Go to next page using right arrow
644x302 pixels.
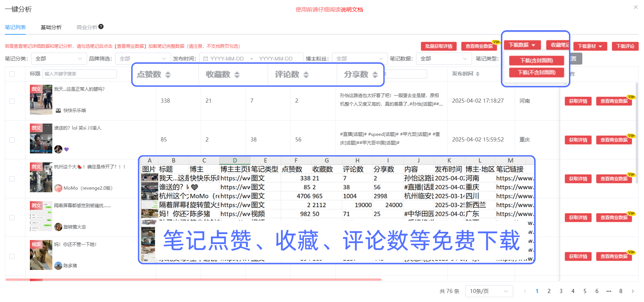pyautogui.click(x=633, y=291)
